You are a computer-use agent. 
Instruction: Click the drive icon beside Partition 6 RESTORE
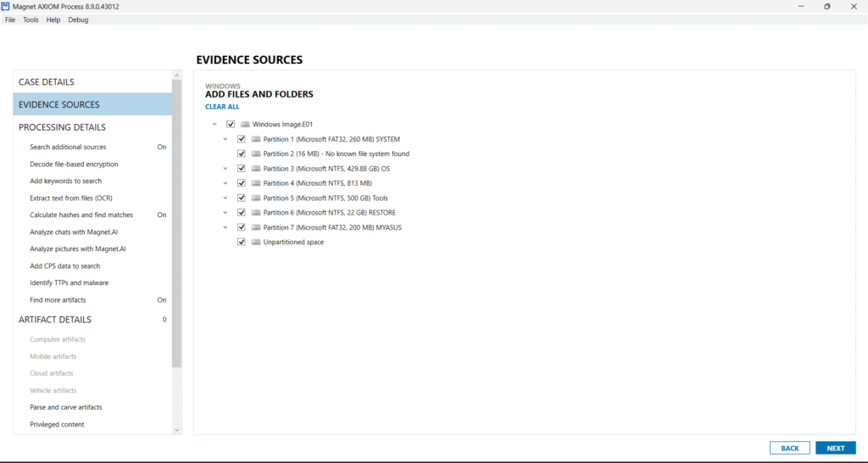[256, 213]
